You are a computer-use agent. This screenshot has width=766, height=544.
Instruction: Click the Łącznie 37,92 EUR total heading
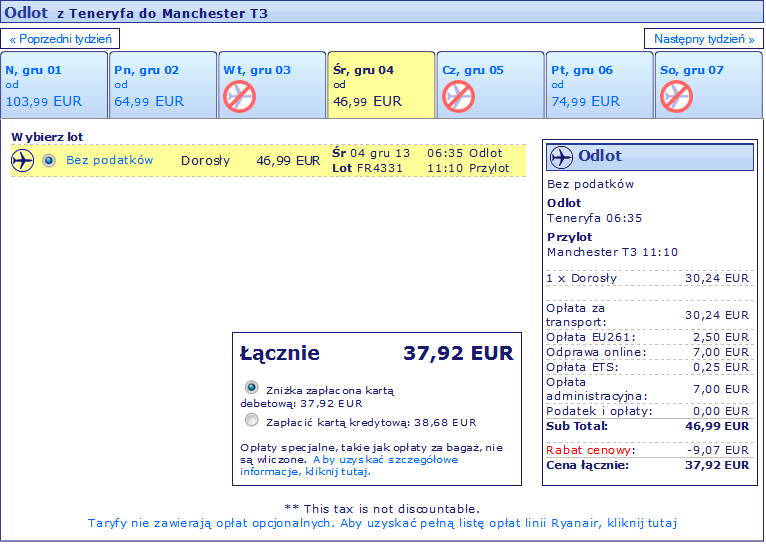[377, 353]
